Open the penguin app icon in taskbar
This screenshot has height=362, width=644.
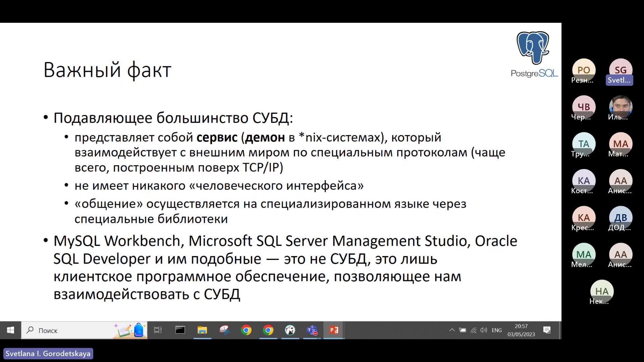pyautogui.click(x=290, y=330)
